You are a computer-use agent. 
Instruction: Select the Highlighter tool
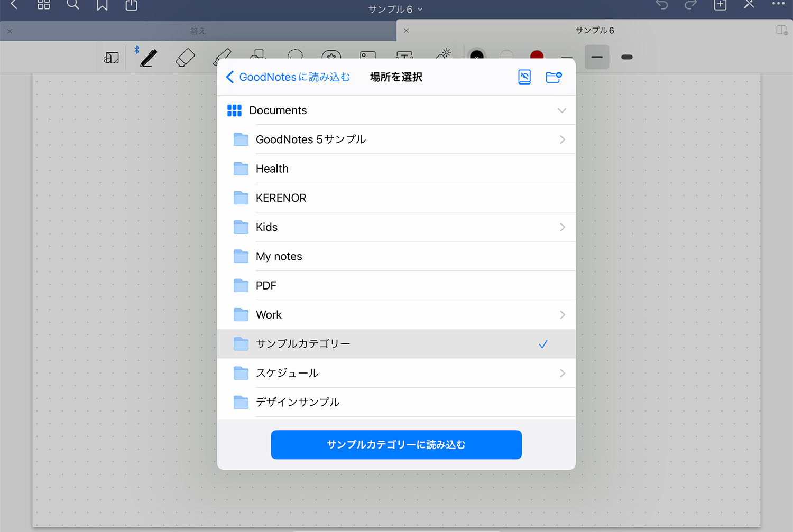pos(222,57)
